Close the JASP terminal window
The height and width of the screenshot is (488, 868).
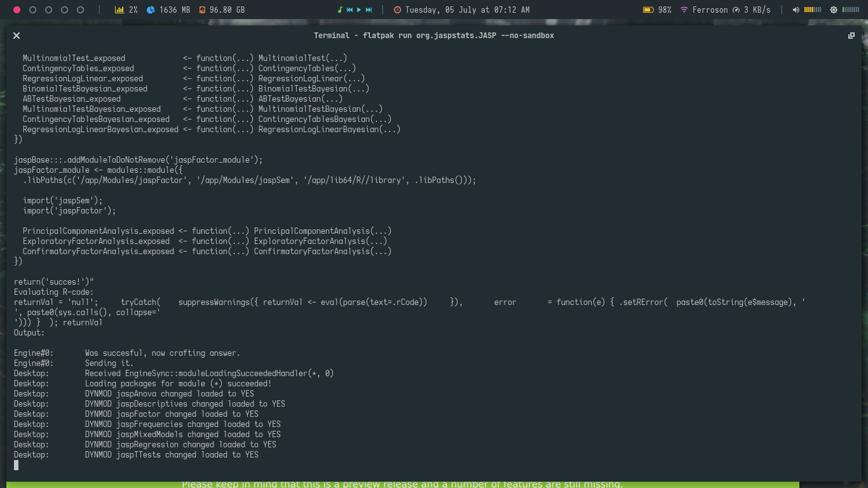coord(17,36)
